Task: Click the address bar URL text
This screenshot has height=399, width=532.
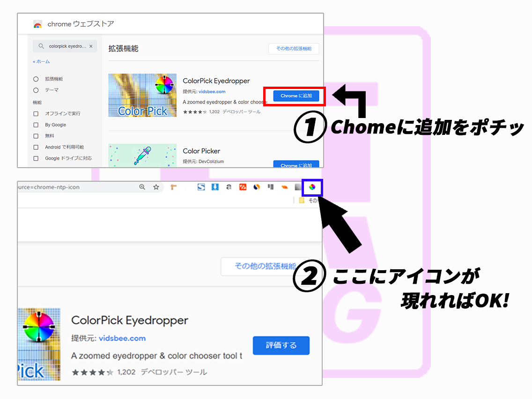Action: 49,187
